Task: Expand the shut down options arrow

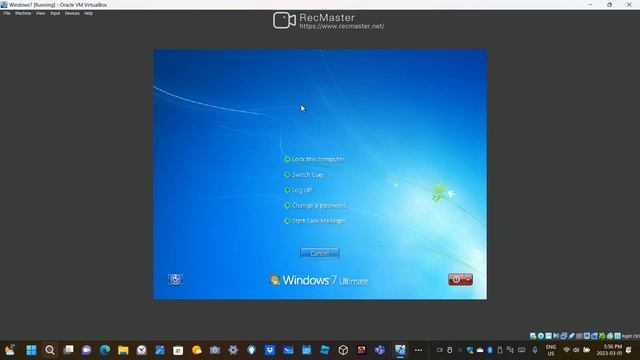Action: tap(468, 280)
